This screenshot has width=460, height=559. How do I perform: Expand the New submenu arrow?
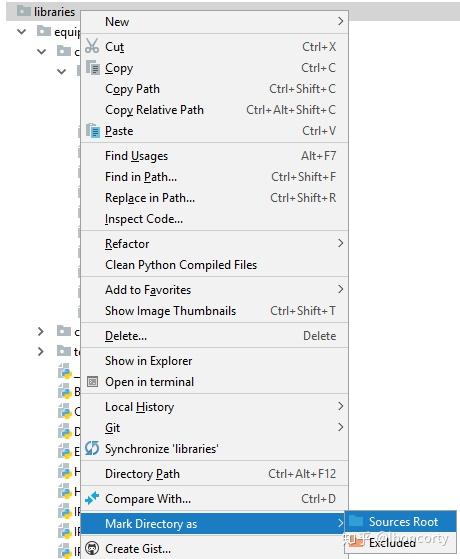[341, 21]
